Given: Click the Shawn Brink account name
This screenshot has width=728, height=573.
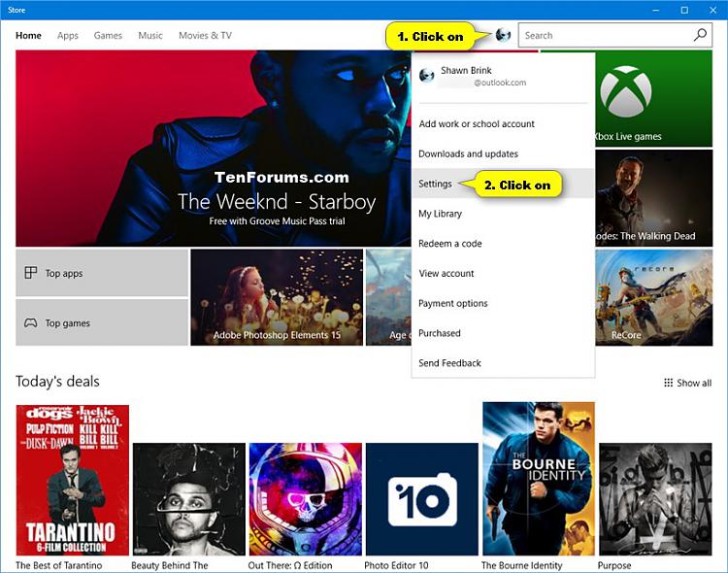Looking at the screenshot, I should 466,70.
